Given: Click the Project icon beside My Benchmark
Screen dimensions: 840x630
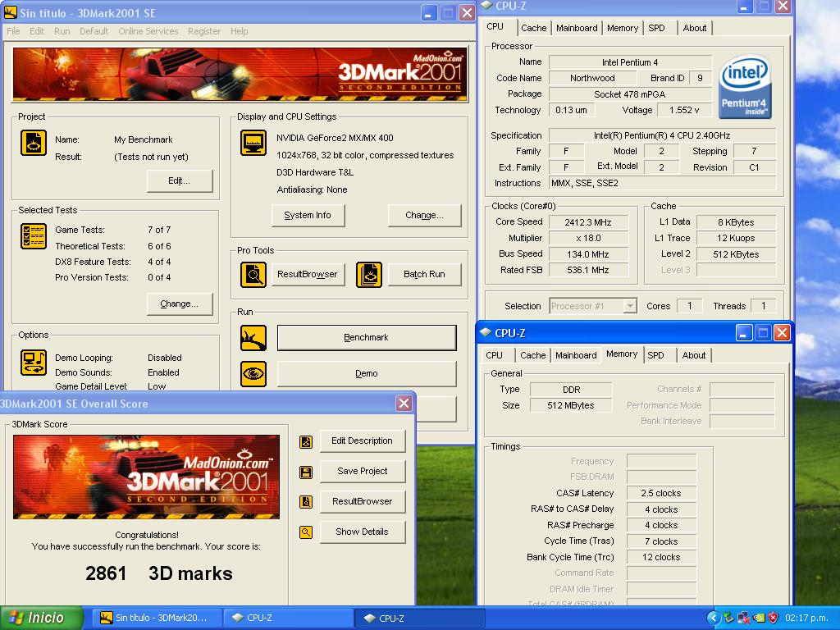Looking at the screenshot, I should click(x=33, y=143).
